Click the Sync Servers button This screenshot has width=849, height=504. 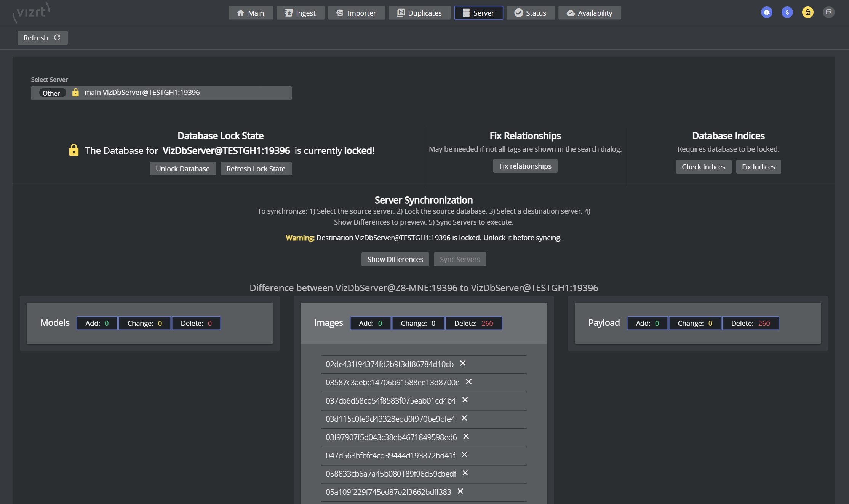click(460, 259)
